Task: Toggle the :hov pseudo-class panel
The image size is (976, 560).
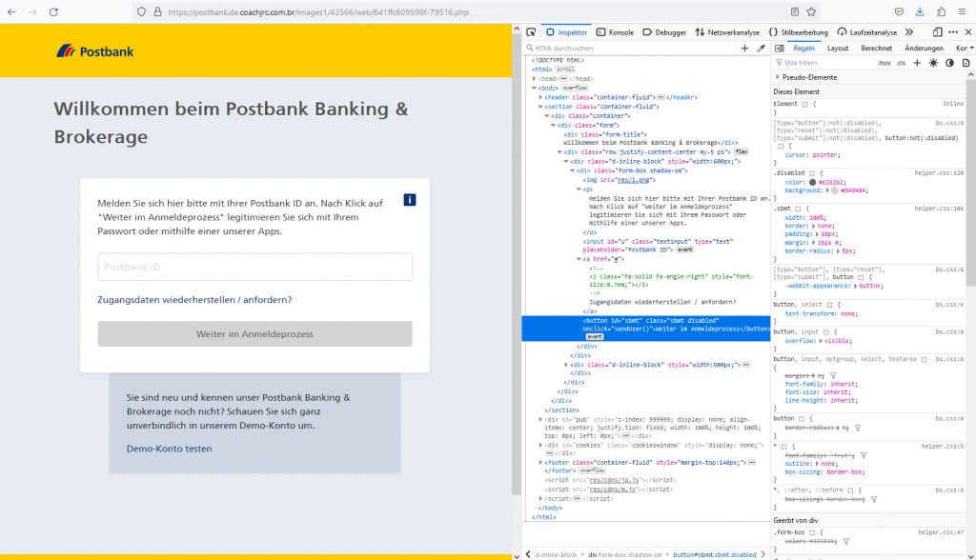Action: [x=884, y=63]
